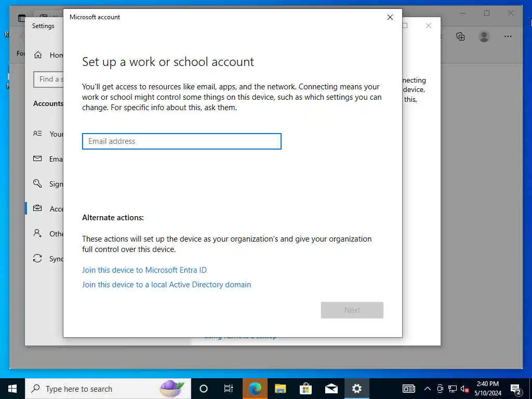Open Task View on the taskbar
The width and height of the screenshot is (532, 399).
tap(229, 389)
